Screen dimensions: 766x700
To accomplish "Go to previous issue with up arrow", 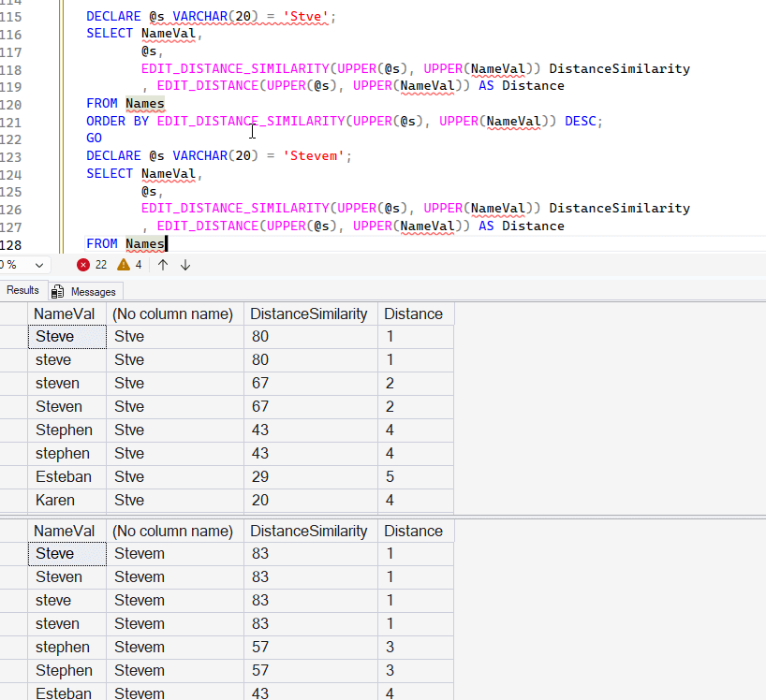I will (x=163, y=265).
